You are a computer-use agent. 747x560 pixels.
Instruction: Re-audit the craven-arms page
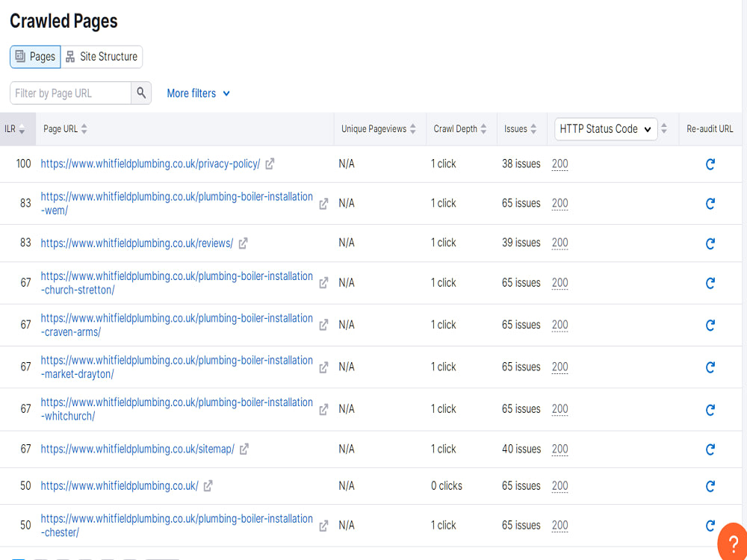point(710,326)
